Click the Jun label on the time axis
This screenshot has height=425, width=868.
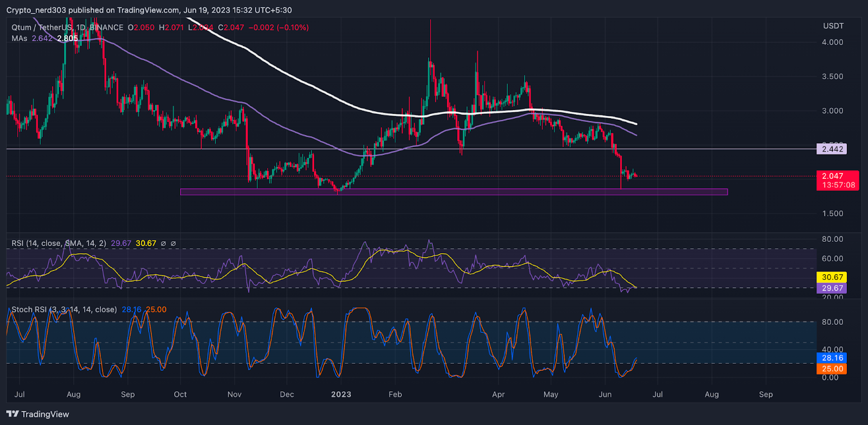(605, 394)
